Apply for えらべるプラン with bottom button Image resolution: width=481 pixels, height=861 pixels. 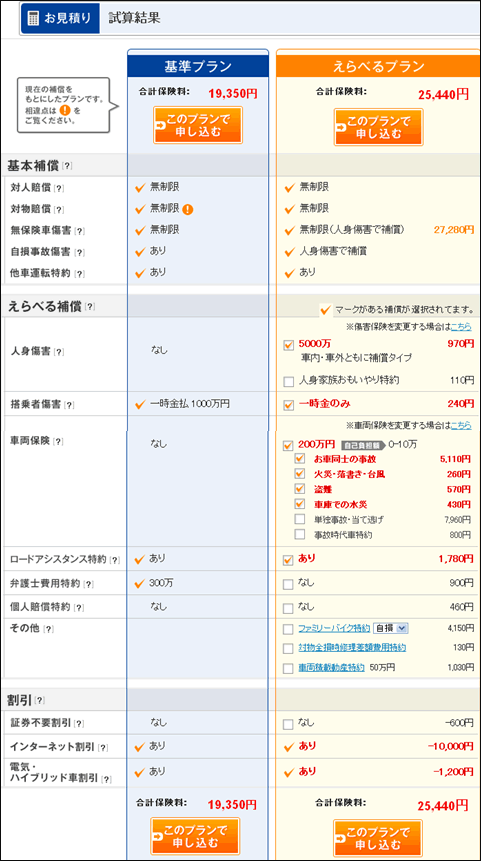(x=378, y=838)
